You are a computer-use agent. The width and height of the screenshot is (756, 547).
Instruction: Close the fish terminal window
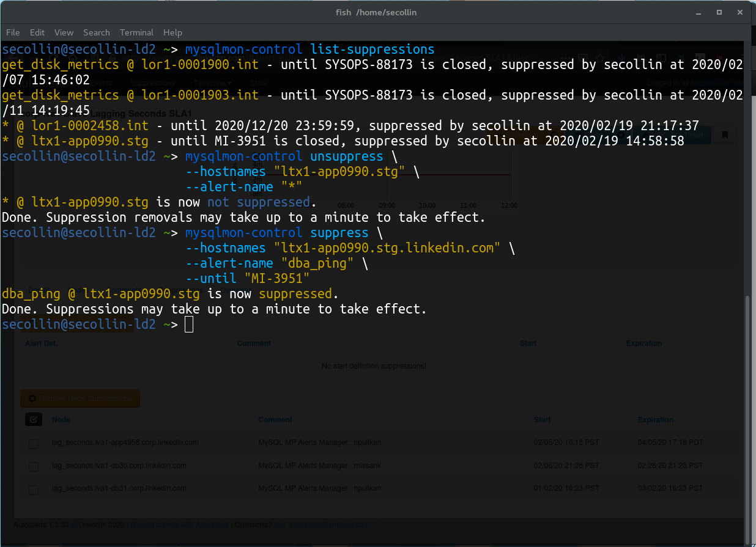click(x=738, y=12)
